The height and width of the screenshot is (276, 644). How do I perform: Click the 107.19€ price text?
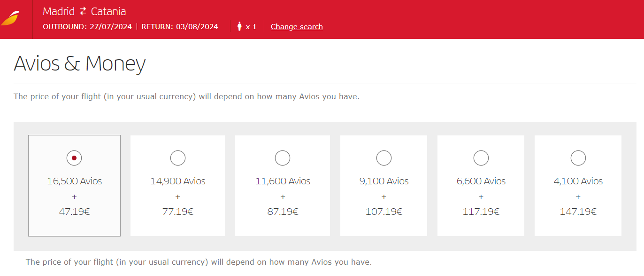coord(384,212)
